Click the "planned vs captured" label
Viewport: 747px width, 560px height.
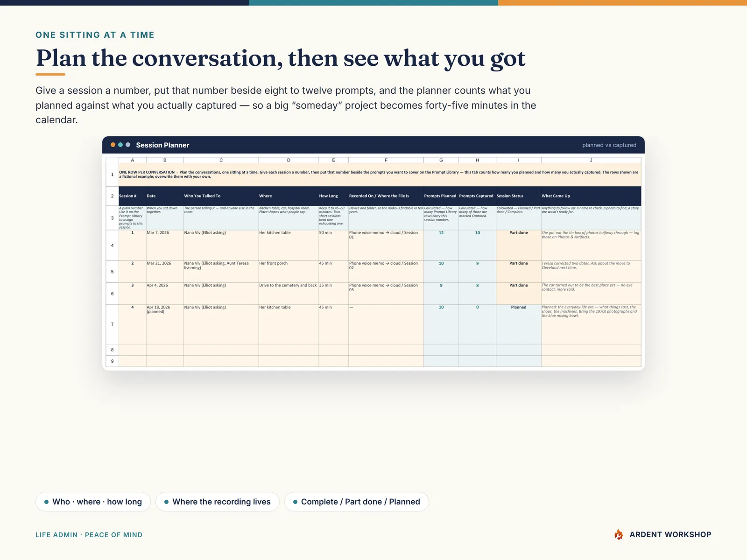pos(609,145)
